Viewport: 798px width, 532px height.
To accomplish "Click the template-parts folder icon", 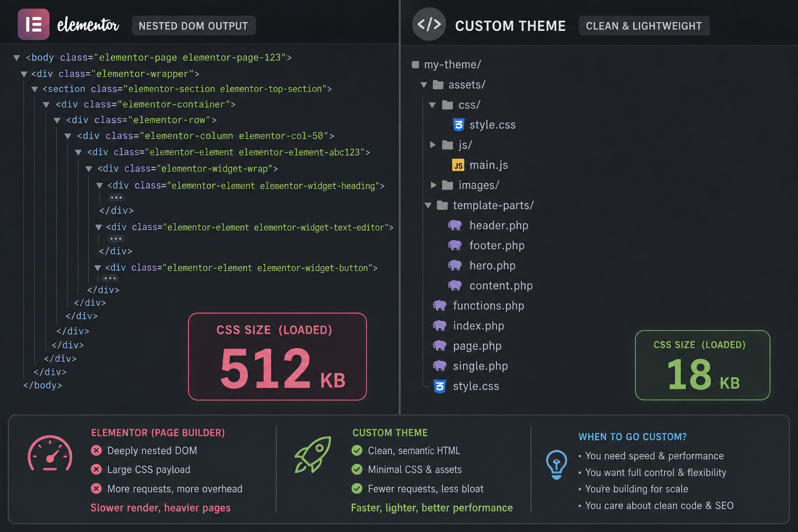I will coord(442,205).
